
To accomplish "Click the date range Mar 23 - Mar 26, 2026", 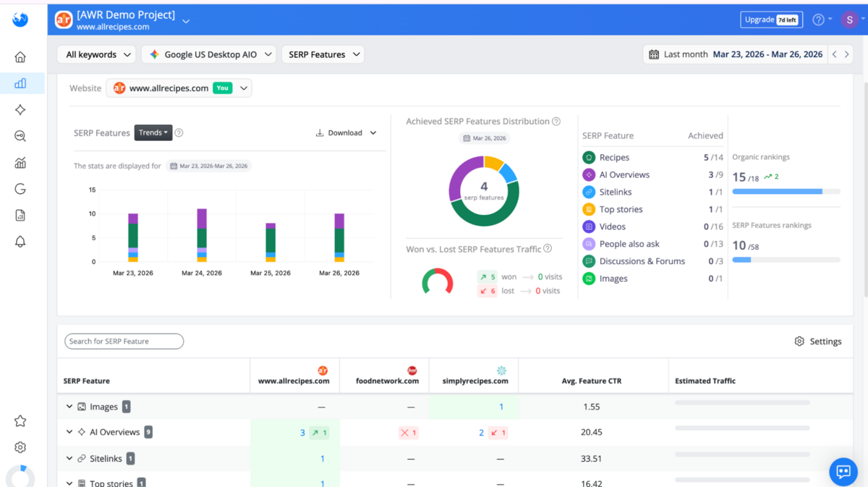I will tap(767, 54).
